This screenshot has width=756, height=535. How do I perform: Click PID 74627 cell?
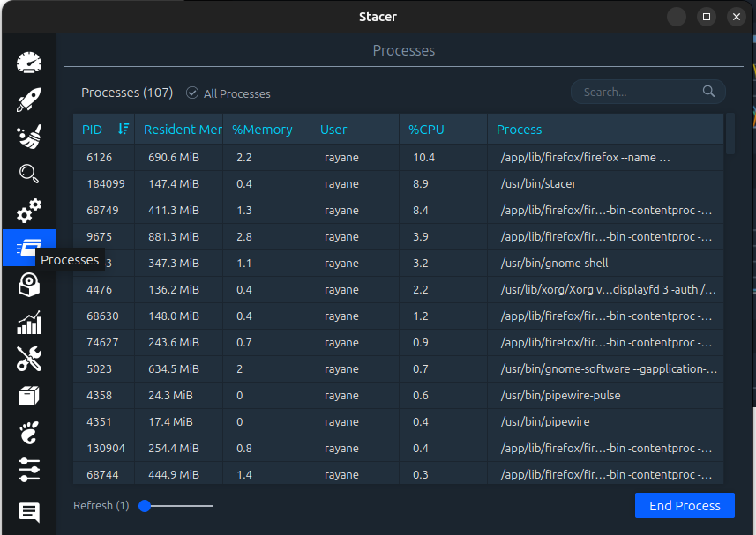click(102, 342)
